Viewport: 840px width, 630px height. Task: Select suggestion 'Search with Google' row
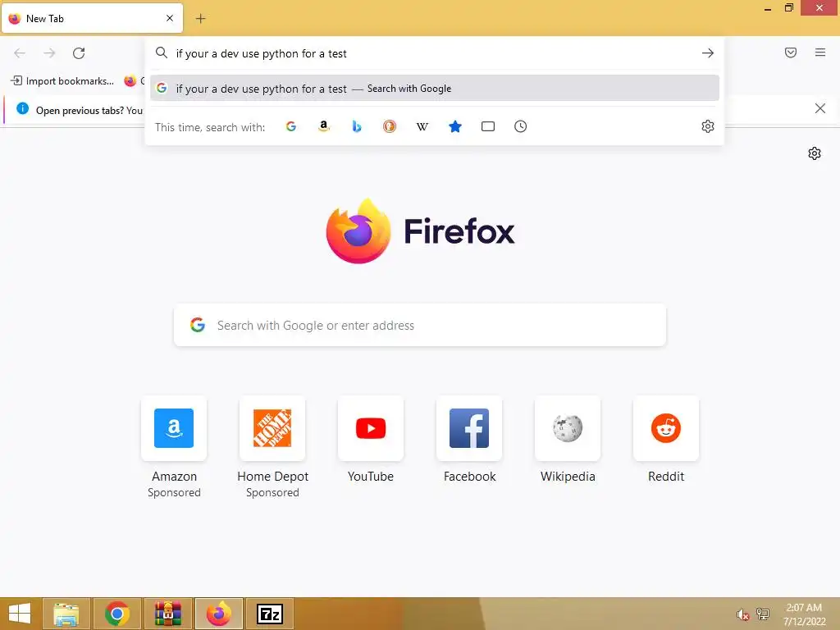pyautogui.click(x=435, y=89)
